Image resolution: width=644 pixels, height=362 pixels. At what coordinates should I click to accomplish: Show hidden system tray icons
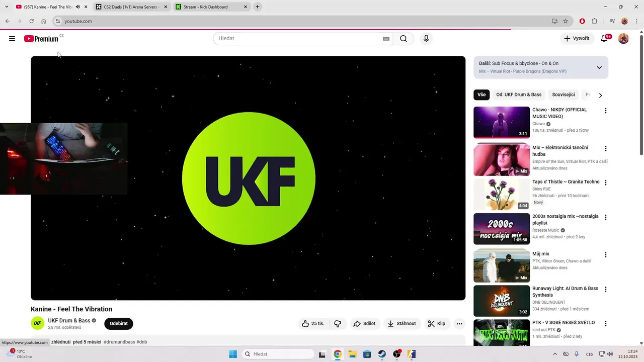555,354
